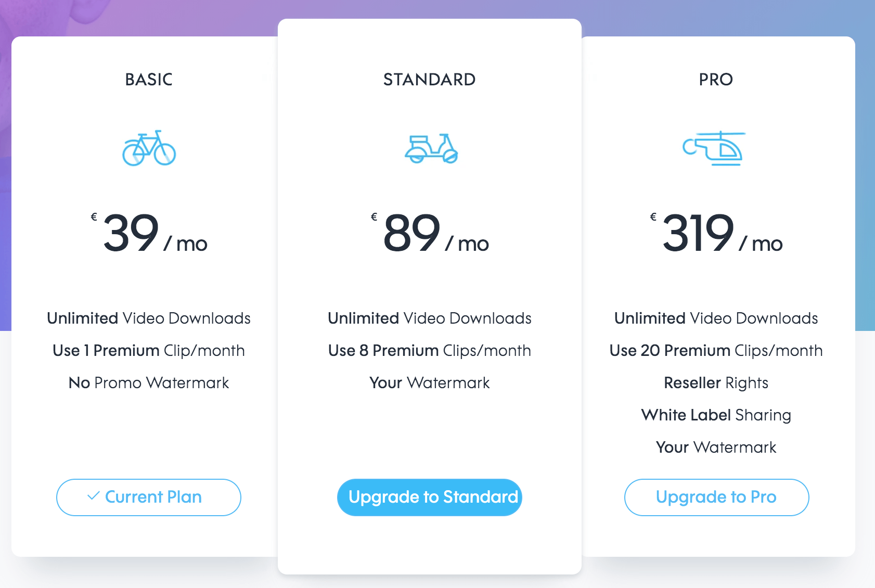Click the No Promo Watermark feature text
Screen dimensions: 875x588
[x=149, y=383]
